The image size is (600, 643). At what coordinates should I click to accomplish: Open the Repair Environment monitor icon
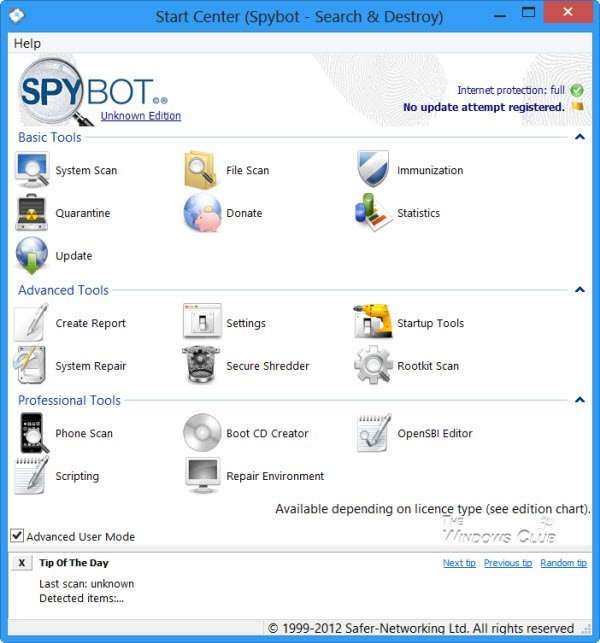pyautogui.click(x=203, y=475)
